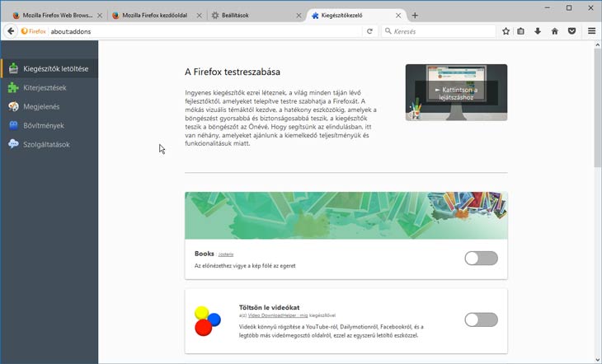
Task: Open new tab with plus button
Action: tap(415, 16)
